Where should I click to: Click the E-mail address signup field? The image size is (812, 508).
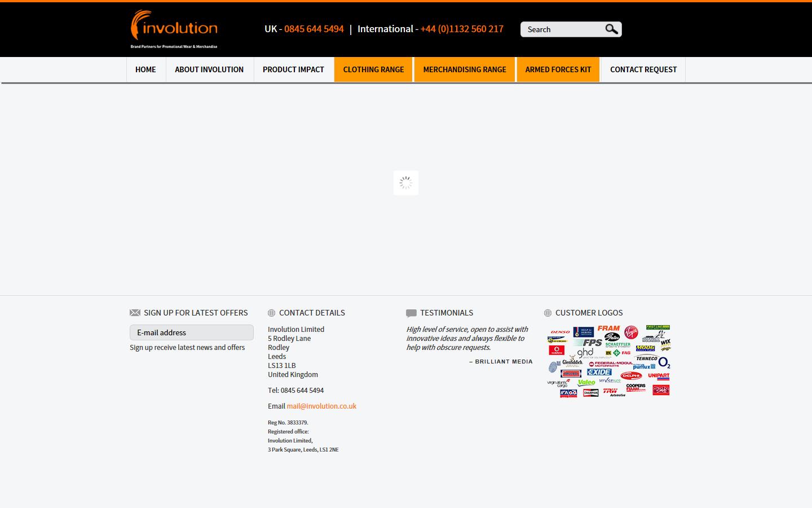[x=192, y=332]
